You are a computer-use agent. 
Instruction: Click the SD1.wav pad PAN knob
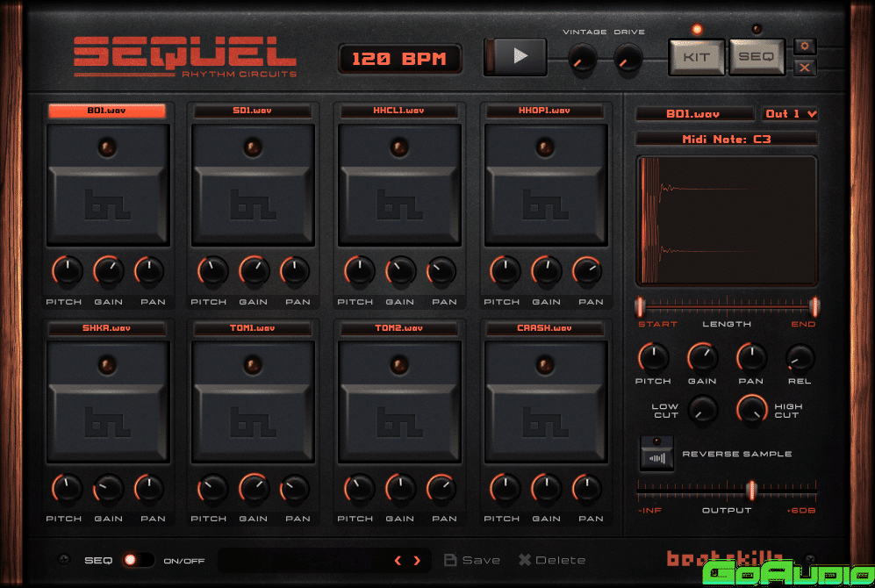[x=295, y=271]
